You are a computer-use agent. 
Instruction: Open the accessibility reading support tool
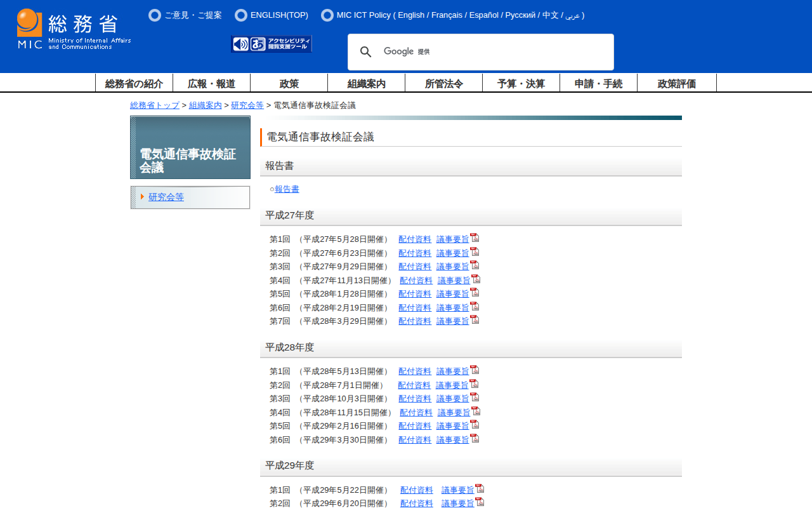click(x=272, y=44)
